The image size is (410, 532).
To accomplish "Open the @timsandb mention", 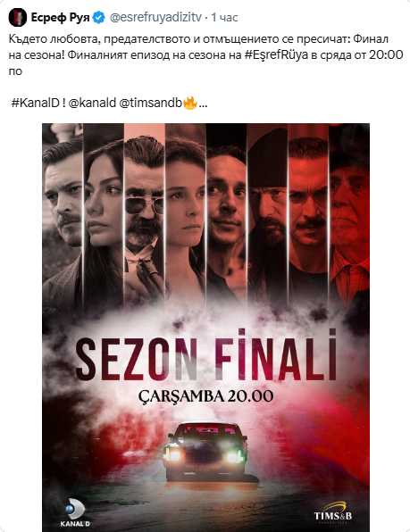I will pos(151,103).
